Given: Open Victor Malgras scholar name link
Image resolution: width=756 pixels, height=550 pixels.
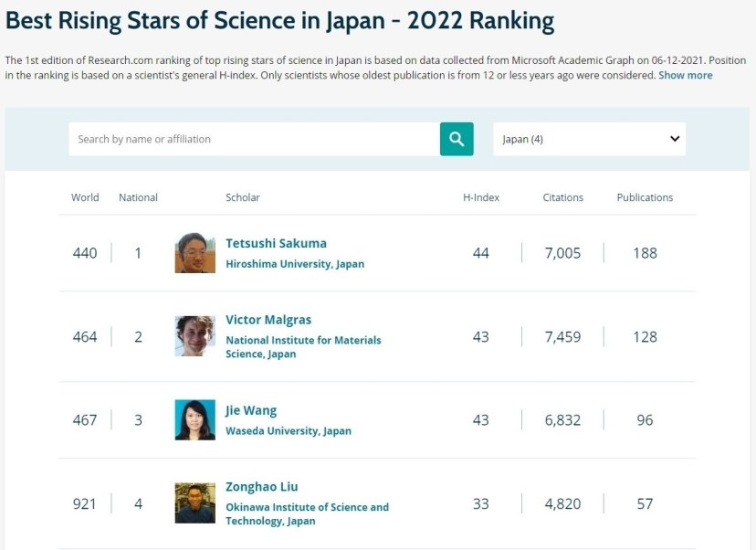Looking at the screenshot, I should point(268,320).
